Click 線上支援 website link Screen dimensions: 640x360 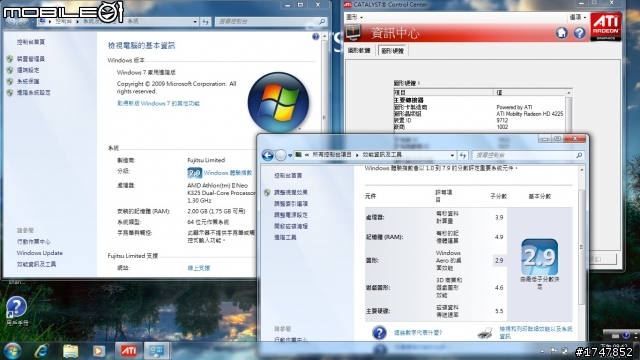pos(199,268)
